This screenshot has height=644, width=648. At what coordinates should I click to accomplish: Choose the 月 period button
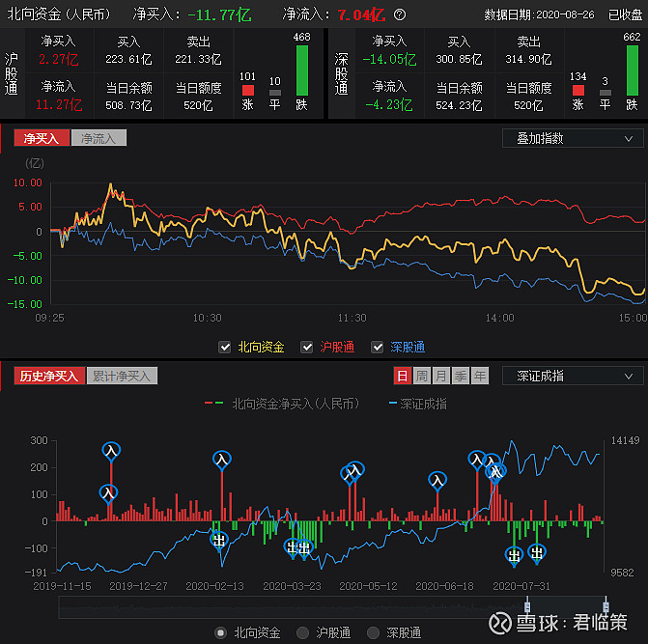pyautogui.click(x=441, y=376)
